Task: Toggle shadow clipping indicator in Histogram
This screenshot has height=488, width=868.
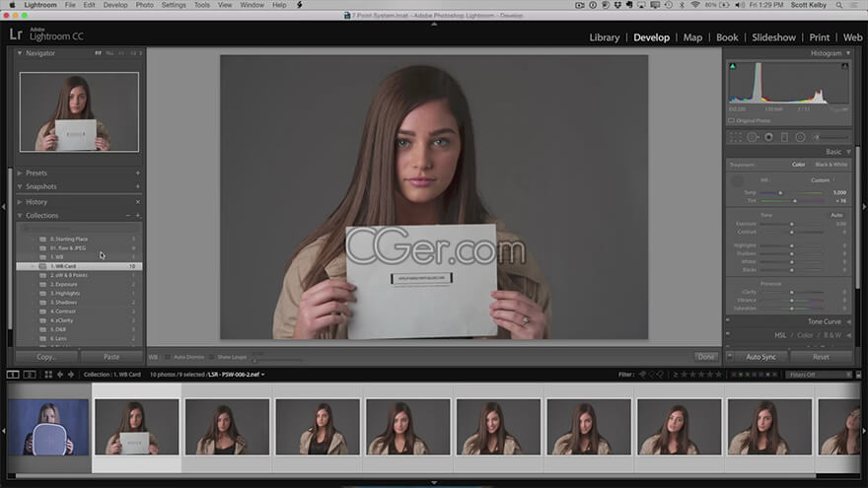Action: point(733,66)
